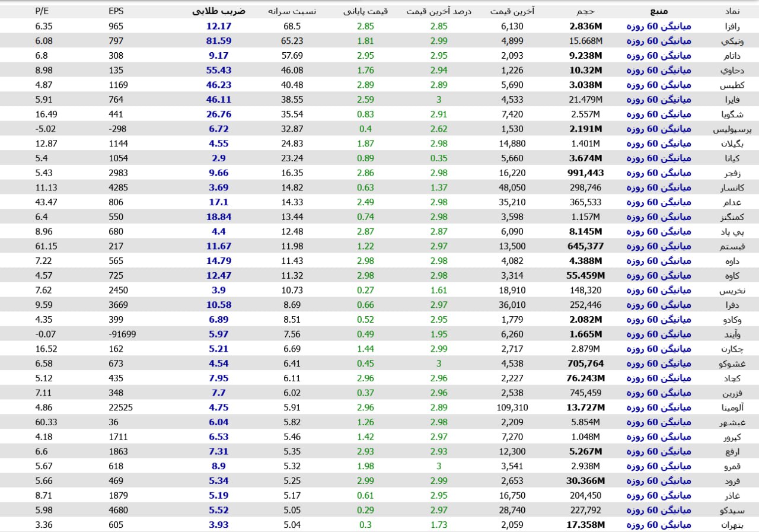
Task: Click میانگین 60 روزه link in آلومینا row
Action: (x=659, y=407)
